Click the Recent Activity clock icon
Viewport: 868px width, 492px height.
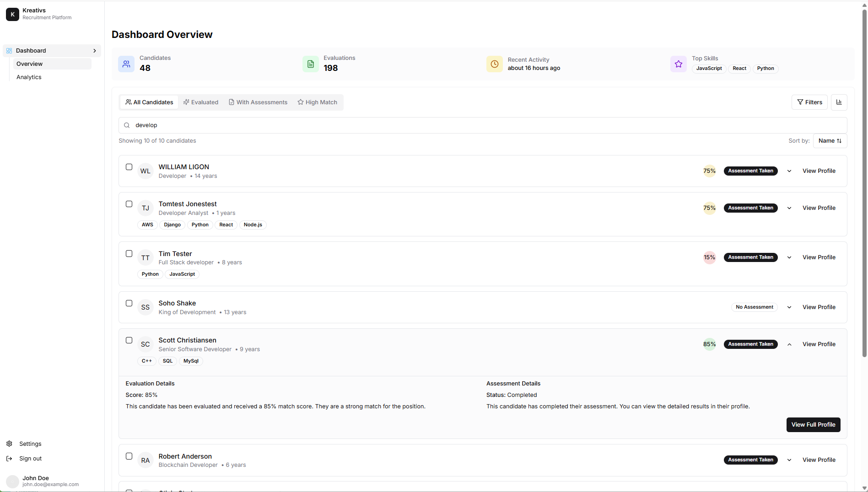tap(495, 64)
